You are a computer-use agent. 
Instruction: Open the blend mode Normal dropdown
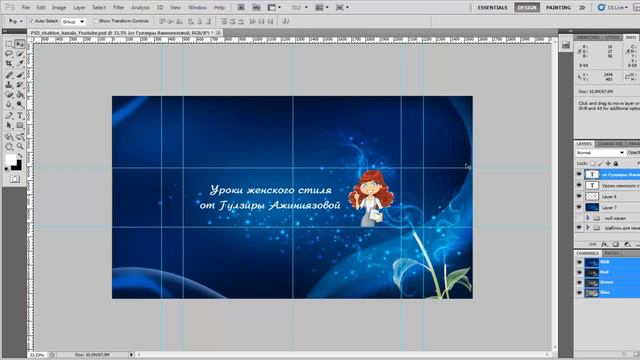(x=600, y=153)
